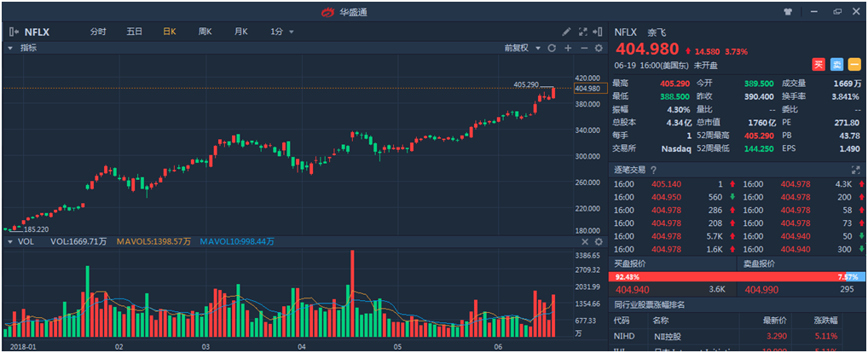Screen dimensions: 868x353
Task: Click the trade row with 4.3K volume
Action: [801, 183]
